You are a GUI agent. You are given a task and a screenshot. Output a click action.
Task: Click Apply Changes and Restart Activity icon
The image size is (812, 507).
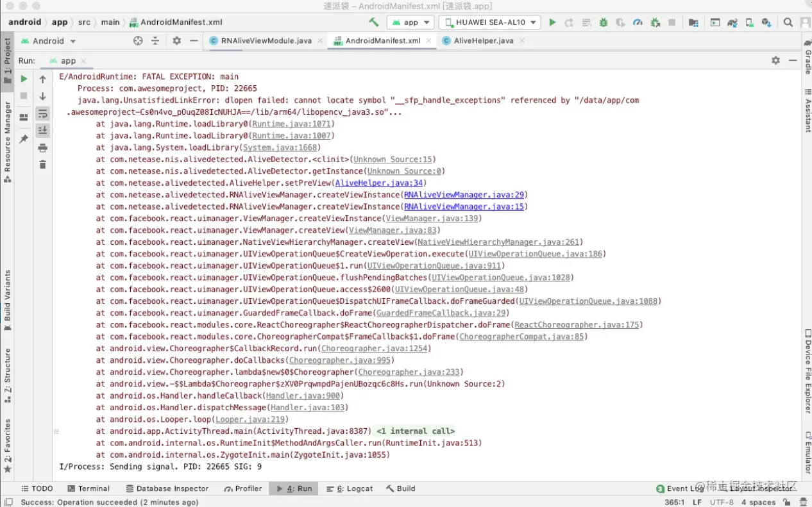(569, 22)
